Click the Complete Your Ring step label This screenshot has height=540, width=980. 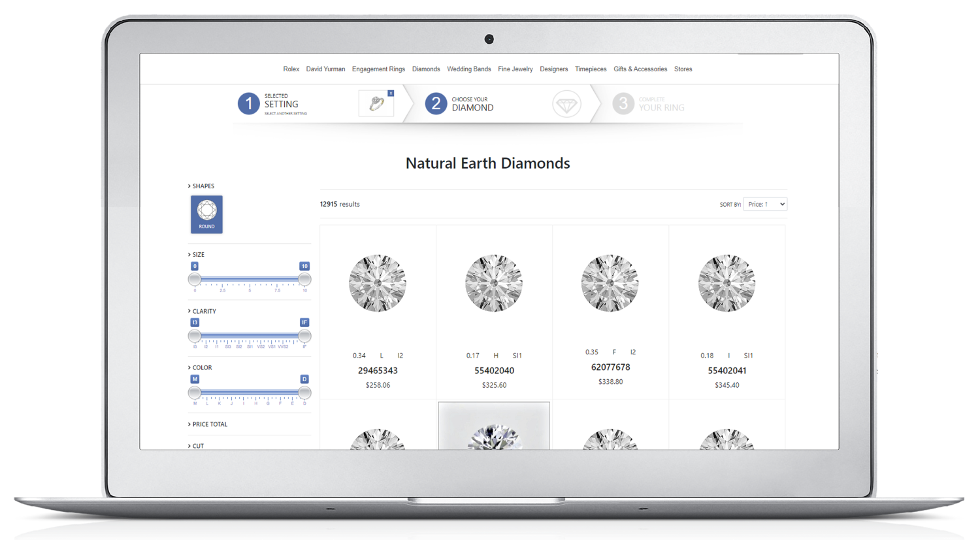(x=661, y=105)
